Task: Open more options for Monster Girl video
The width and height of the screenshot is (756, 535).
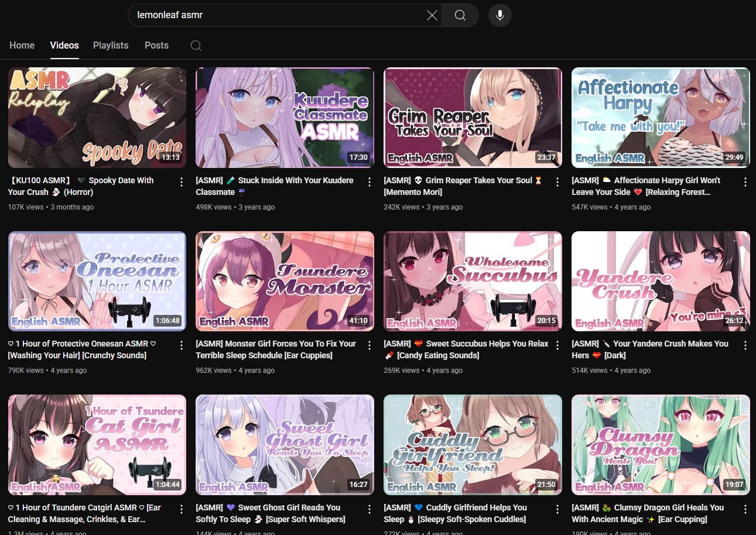Action: (370, 345)
